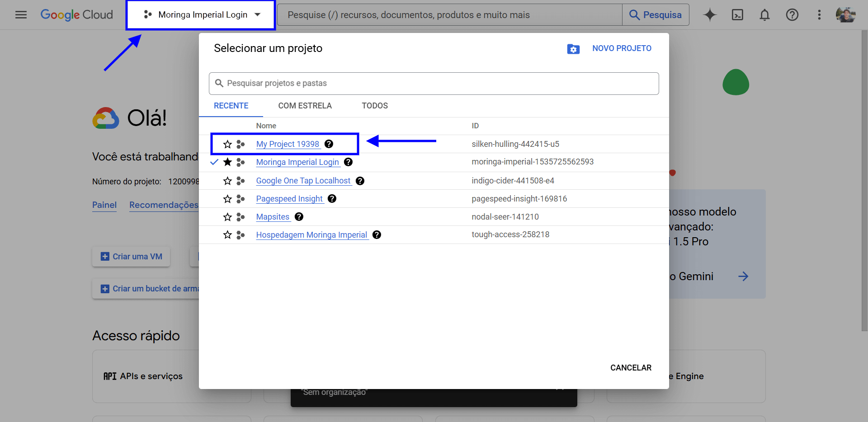Select Google One Tap Localhost link
The image size is (868, 422).
(x=303, y=181)
